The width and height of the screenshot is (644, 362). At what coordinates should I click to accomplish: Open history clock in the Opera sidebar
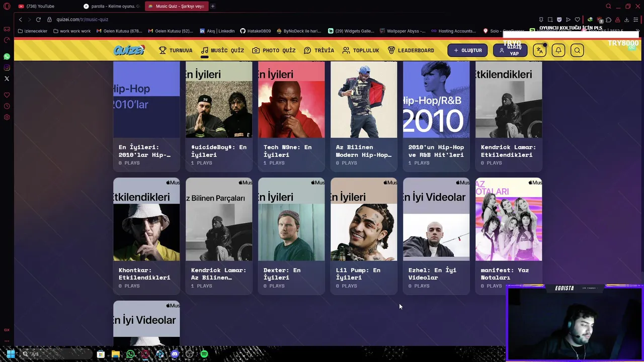[7, 106]
